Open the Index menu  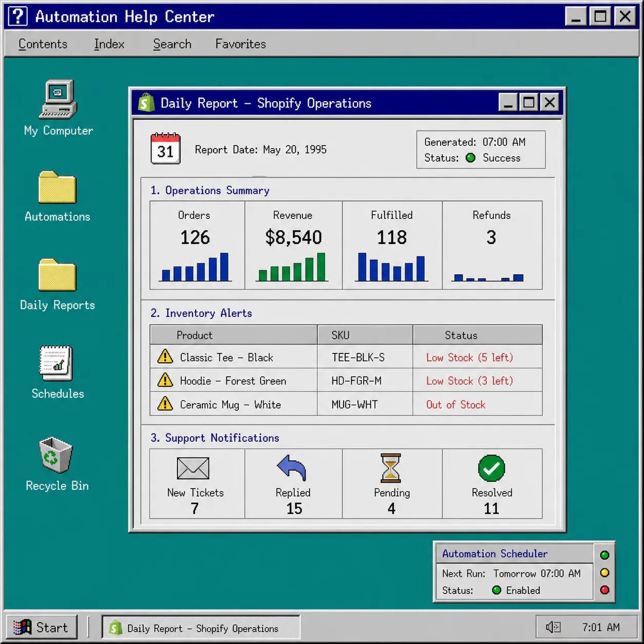109,44
